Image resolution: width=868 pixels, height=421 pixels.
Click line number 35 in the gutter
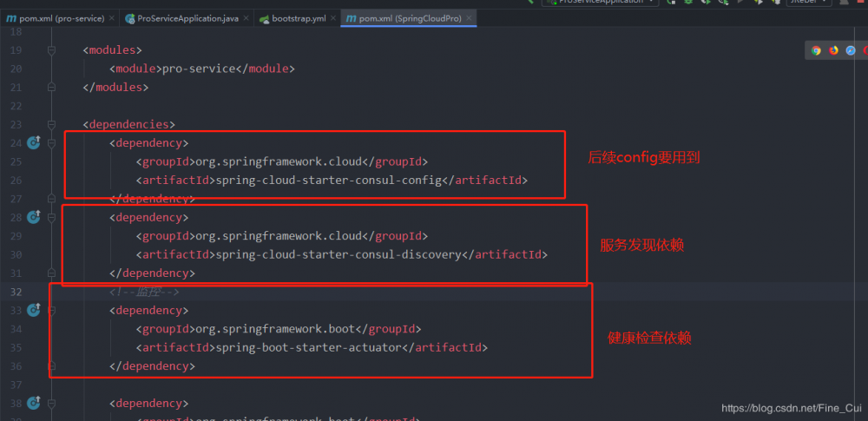(x=16, y=348)
